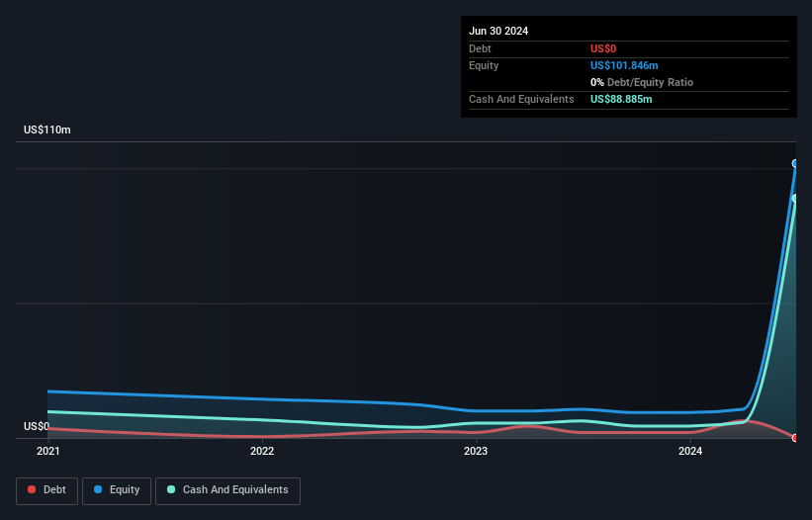Toggle the Cash And Equivalents legend button
The height and width of the screenshot is (520, 812).
[x=227, y=490]
